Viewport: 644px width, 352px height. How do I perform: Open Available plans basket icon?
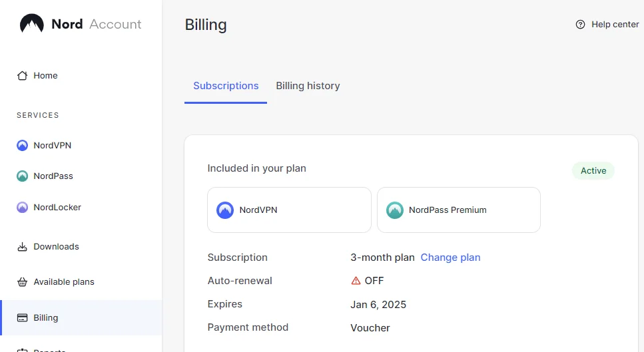(22, 282)
